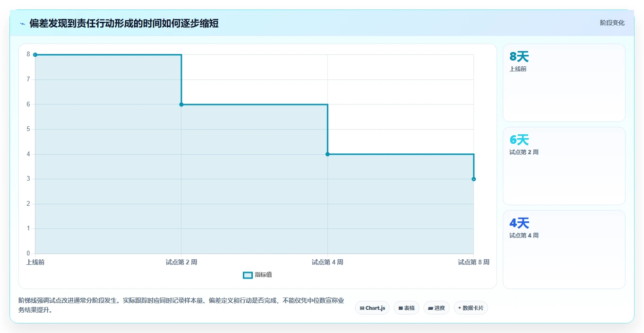Click the Chart.js tag chip
The width and height of the screenshot is (644, 333).
tap(372, 308)
